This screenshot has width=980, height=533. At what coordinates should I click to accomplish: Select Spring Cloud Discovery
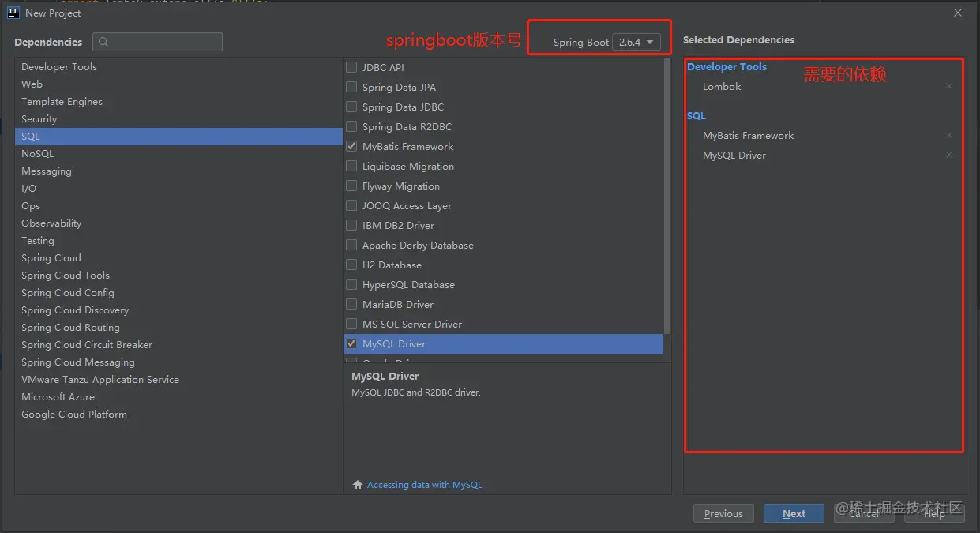click(178, 310)
